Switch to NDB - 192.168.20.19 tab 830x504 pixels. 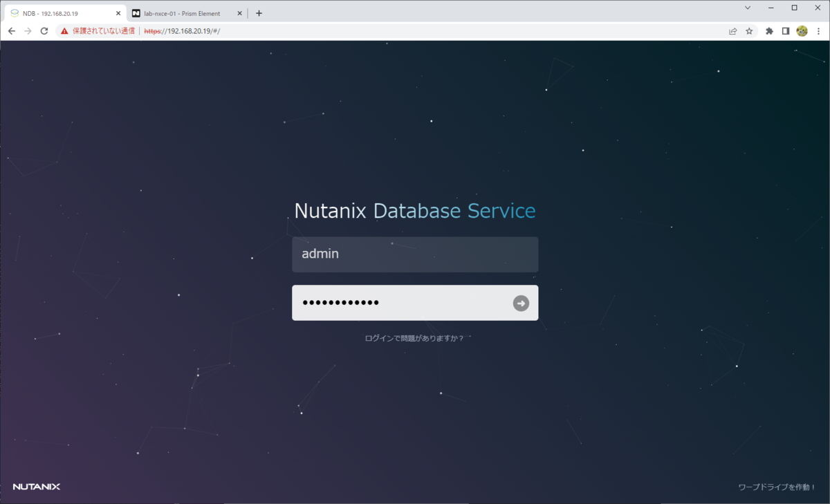(x=66, y=13)
